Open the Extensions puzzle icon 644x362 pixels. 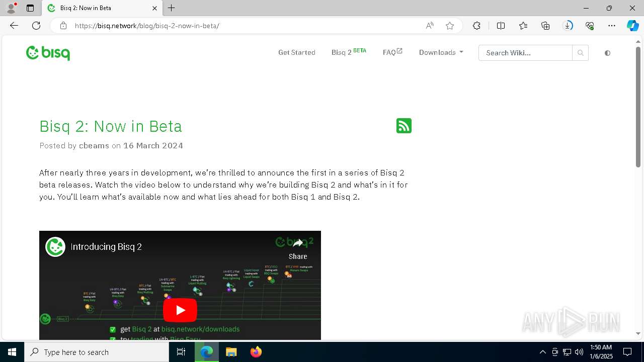pos(476,26)
